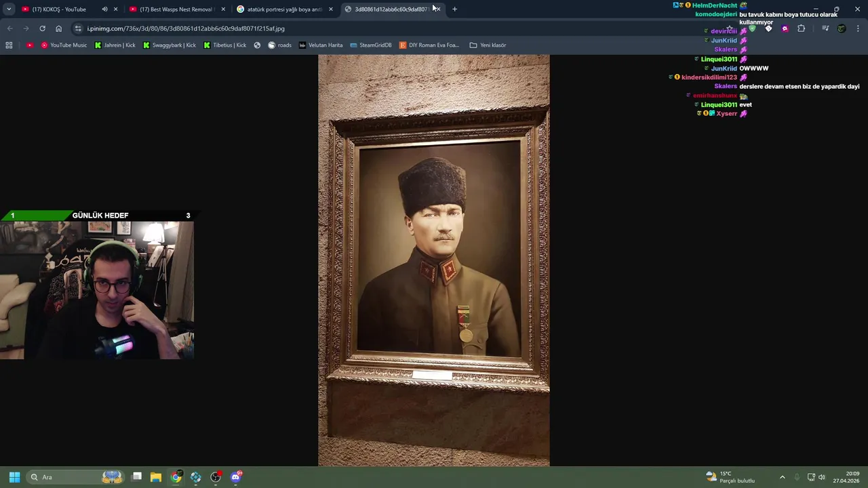The image size is (868, 488).
Task: Open the media controls playlist icon
Action: click(825, 28)
